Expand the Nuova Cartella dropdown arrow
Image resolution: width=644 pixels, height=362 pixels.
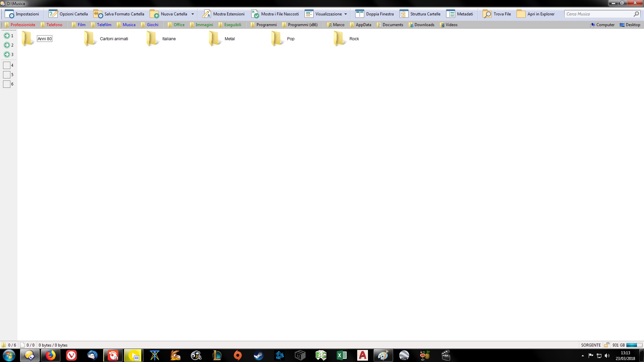193,14
